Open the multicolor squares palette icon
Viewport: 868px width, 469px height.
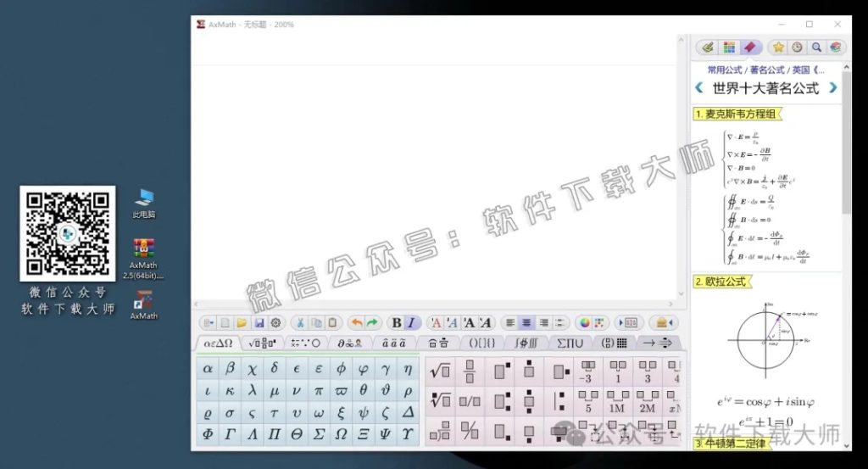599,323
